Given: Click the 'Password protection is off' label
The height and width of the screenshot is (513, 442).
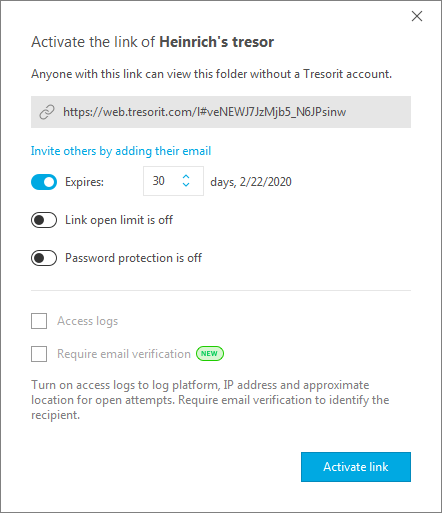Looking at the screenshot, I should (133, 258).
